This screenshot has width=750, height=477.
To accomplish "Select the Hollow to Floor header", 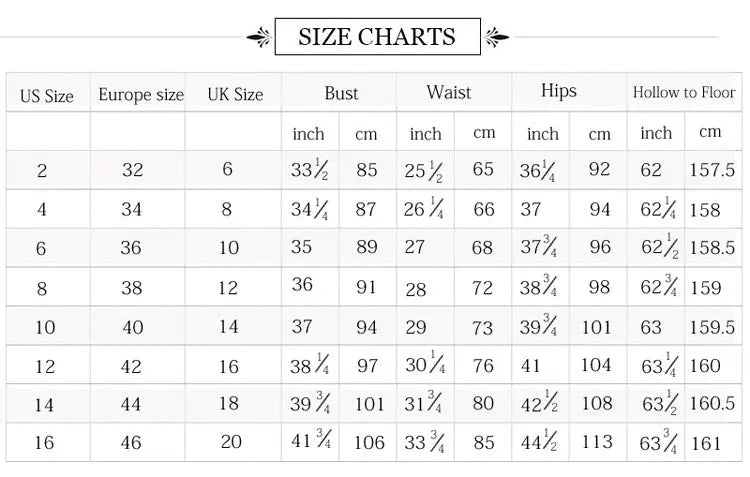I will pyautogui.click(x=683, y=92).
